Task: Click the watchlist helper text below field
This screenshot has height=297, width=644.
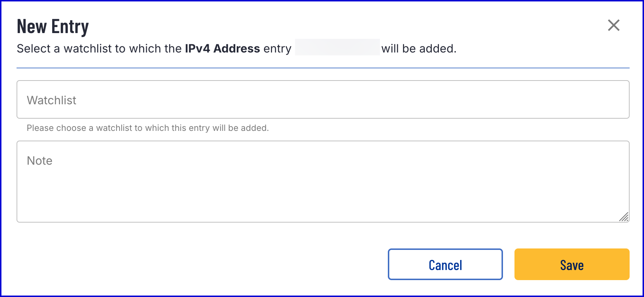Action: 148,128
